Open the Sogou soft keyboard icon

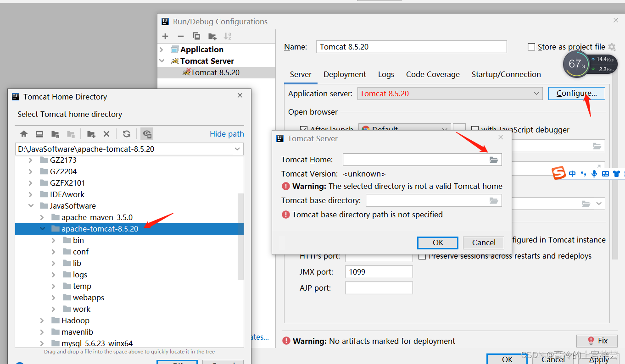[605, 173]
